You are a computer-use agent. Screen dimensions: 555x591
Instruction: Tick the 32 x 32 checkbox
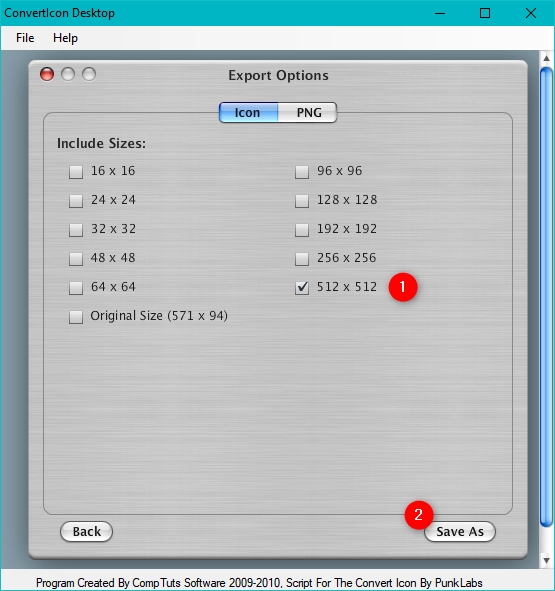76,230
